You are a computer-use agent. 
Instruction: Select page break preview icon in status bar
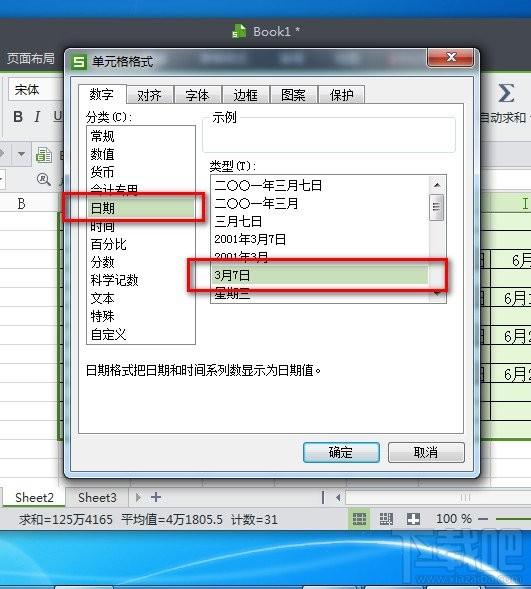tap(386, 520)
